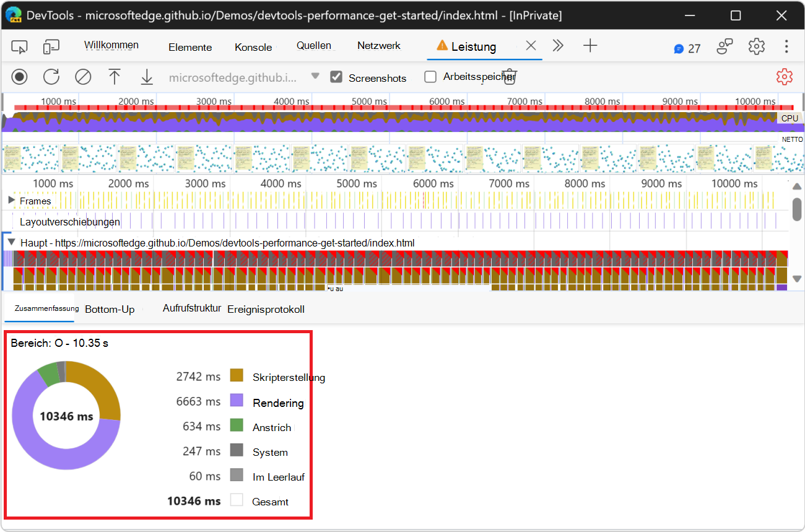Click the 2742 ms scripting value
Image resolution: width=805 pixels, height=532 pixels.
pyautogui.click(x=198, y=376)
